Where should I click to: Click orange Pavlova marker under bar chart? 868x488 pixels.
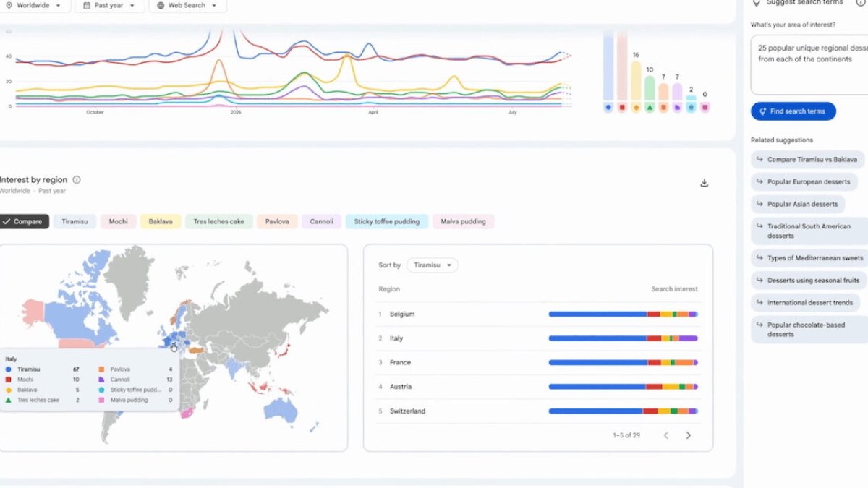point(663,107)
